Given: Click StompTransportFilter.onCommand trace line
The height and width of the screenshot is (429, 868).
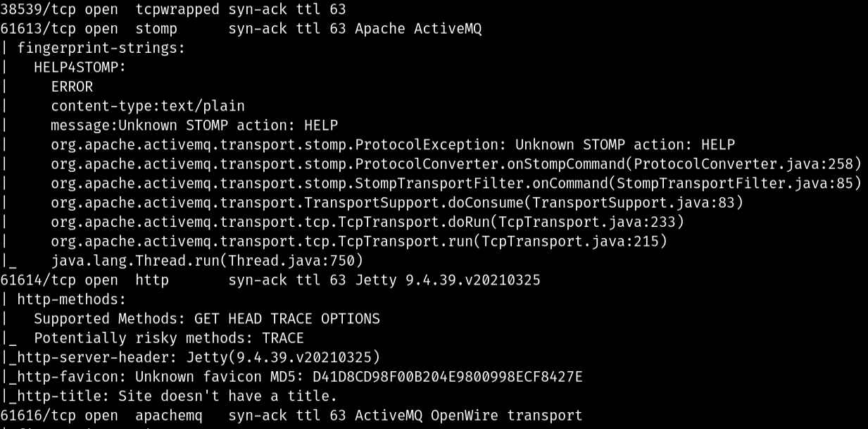Looking at the screenshot, I should coord(456,184).
